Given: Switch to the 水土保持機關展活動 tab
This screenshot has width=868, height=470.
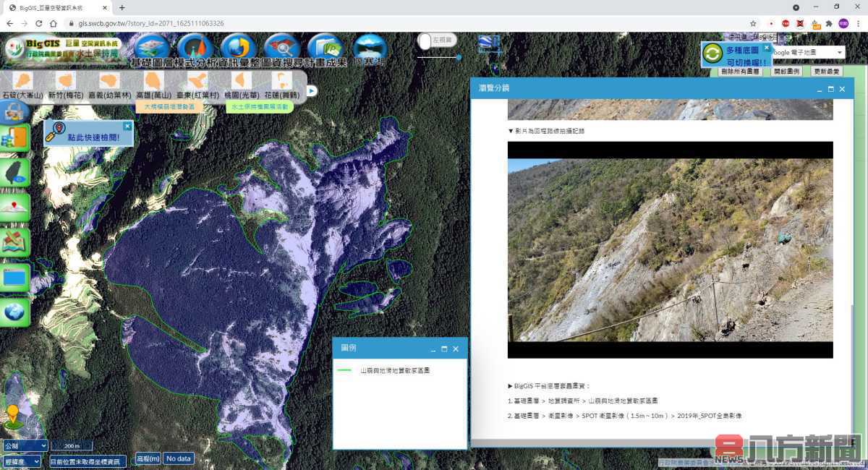Looking at the screenshot, I should [x=259, y=106].
